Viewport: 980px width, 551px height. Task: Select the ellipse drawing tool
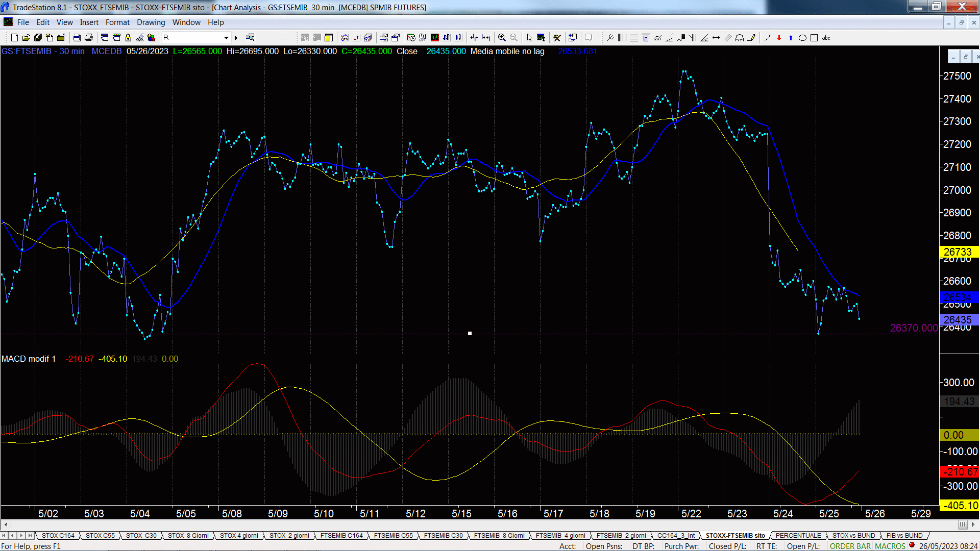pos(802,38)
